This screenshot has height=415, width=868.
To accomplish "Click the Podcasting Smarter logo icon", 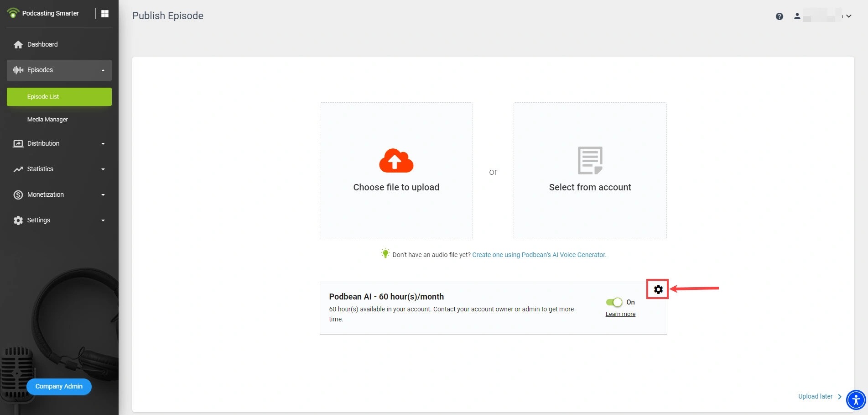I will pos(13,13).
